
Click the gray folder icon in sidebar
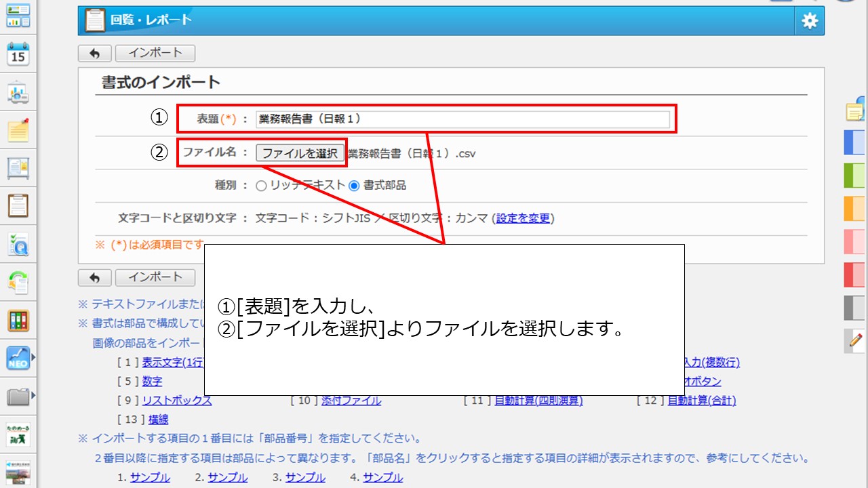click(18, 396)
